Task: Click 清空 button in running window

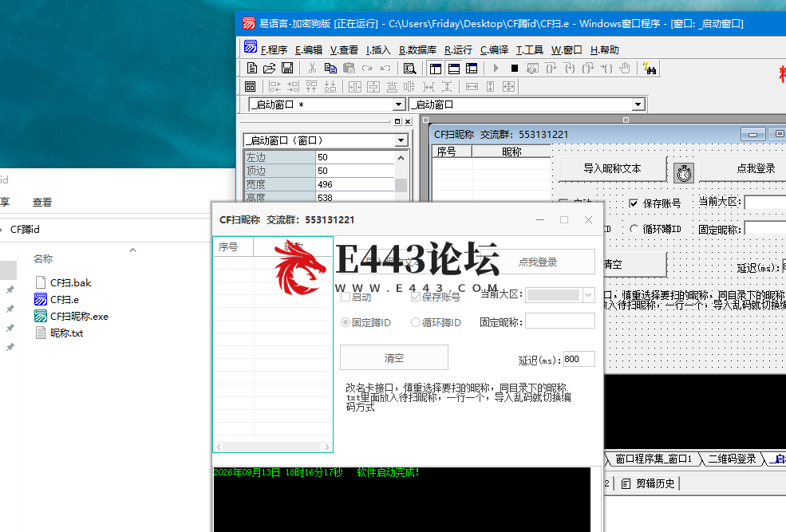Action: (394, 357)
